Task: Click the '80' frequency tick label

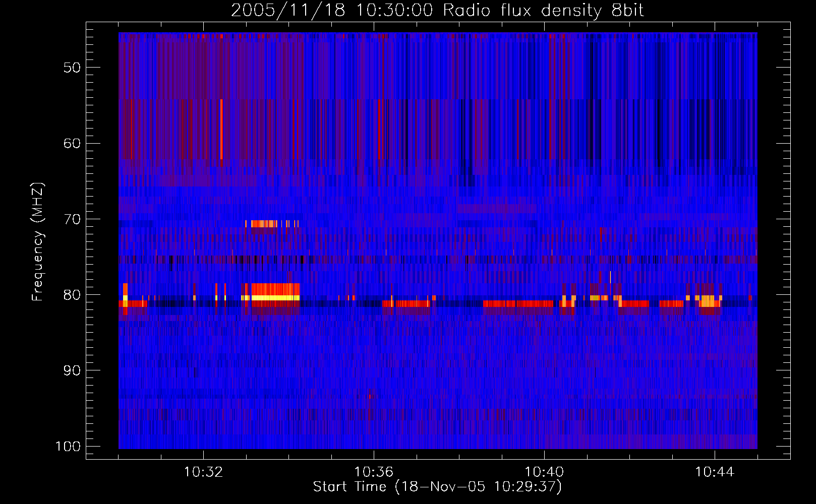Action: 72,295
